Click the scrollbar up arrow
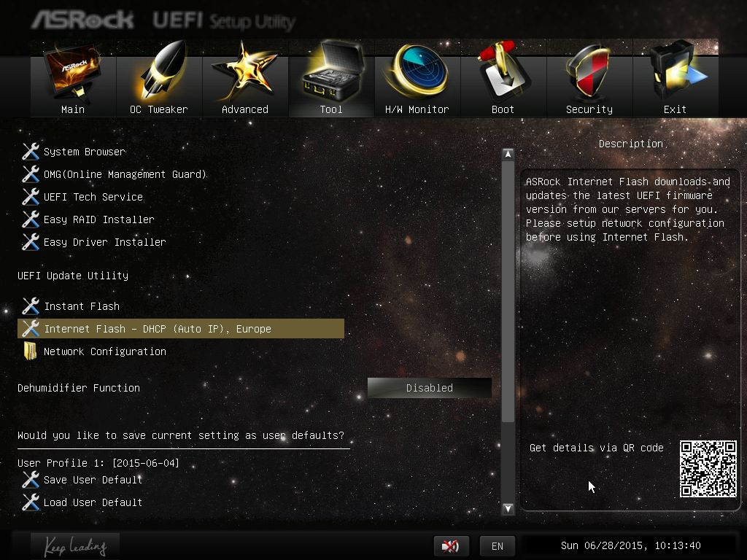Image resolution: width=747 pixels, height=560 pixels. pos(508,154)
